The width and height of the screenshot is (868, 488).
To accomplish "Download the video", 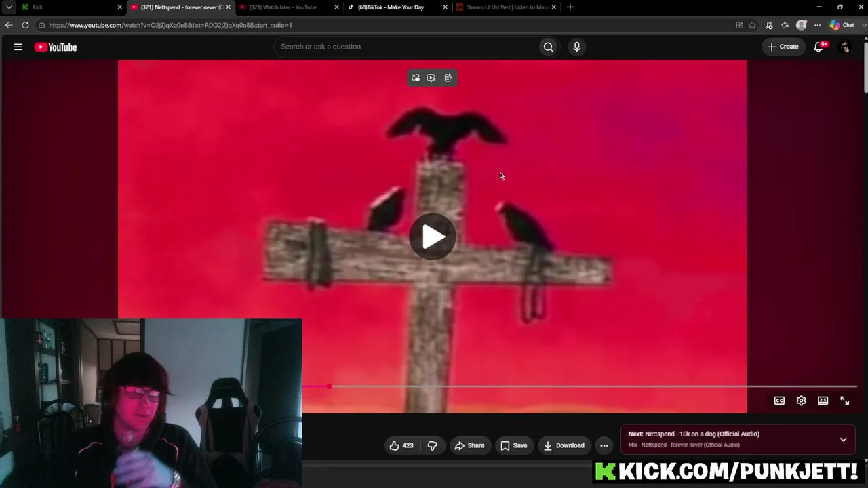I will coord(564,445).
